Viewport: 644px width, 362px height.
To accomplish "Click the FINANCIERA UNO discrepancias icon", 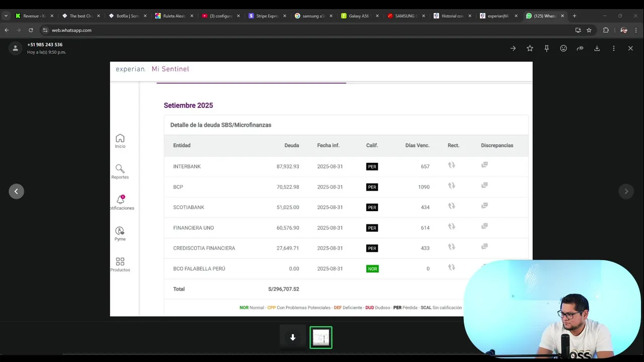I will 485,226.
